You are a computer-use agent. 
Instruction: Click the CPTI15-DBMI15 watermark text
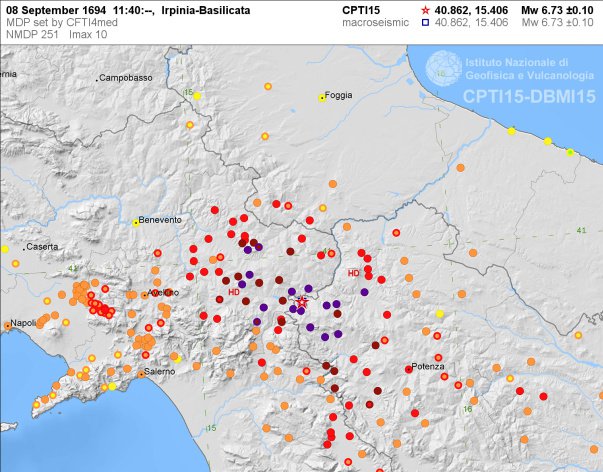(x=529, y=96)
